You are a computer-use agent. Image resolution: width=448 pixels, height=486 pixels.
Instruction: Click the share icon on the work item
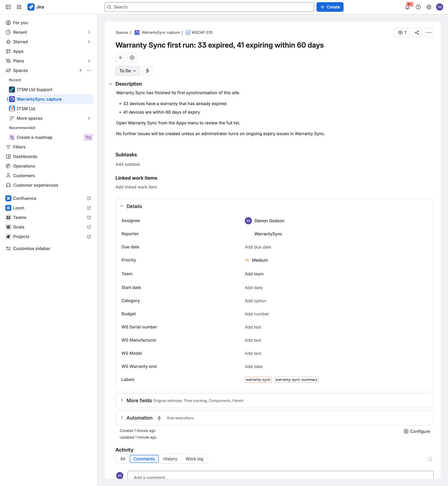[417, 33]
